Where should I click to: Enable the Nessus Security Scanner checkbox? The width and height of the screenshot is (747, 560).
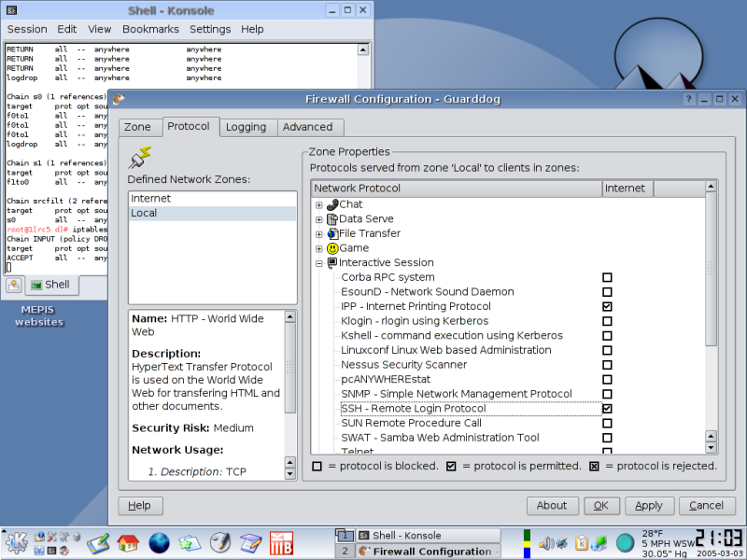(x=607, y=365)
